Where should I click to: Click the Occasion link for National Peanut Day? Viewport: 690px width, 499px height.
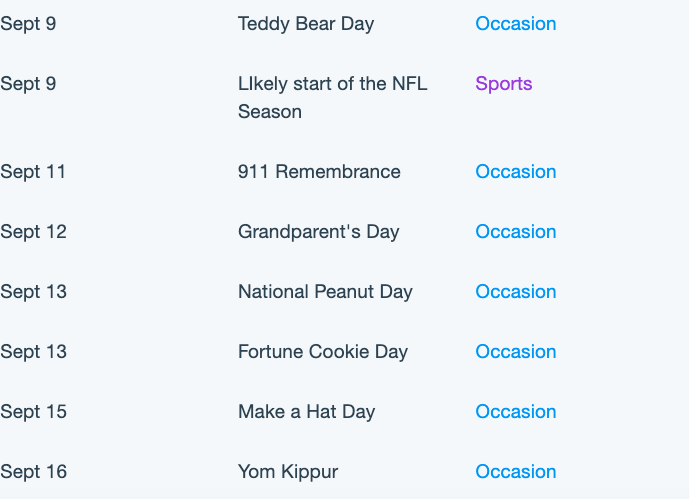pos(515,291)
